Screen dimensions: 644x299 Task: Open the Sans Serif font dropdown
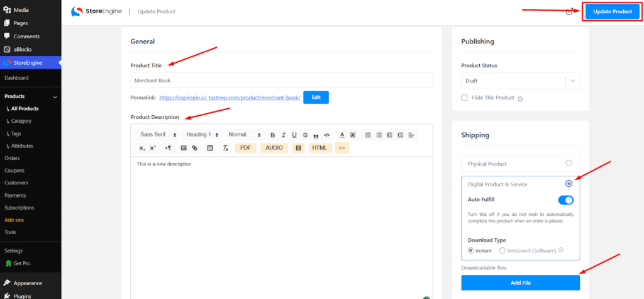pos(157,135)
